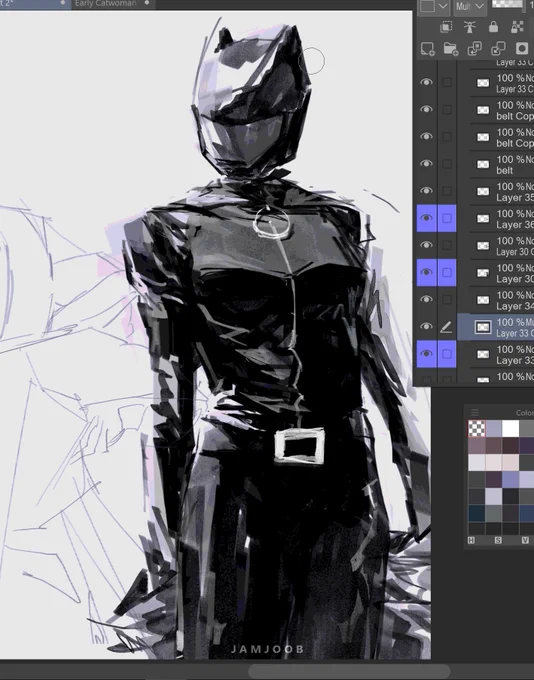
Task: Click the Clip to Layer Below icon
Action: click(446, 27)
